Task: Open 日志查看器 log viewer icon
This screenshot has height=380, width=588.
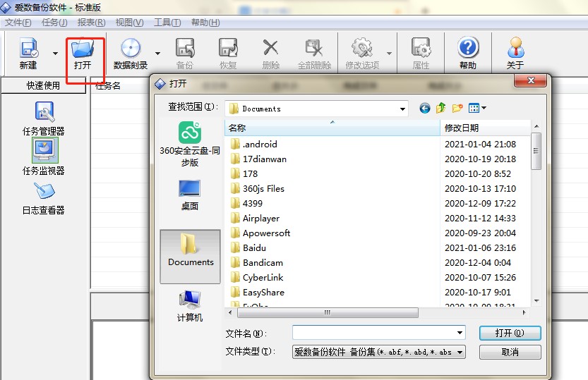Action: (x=44, y=190)
